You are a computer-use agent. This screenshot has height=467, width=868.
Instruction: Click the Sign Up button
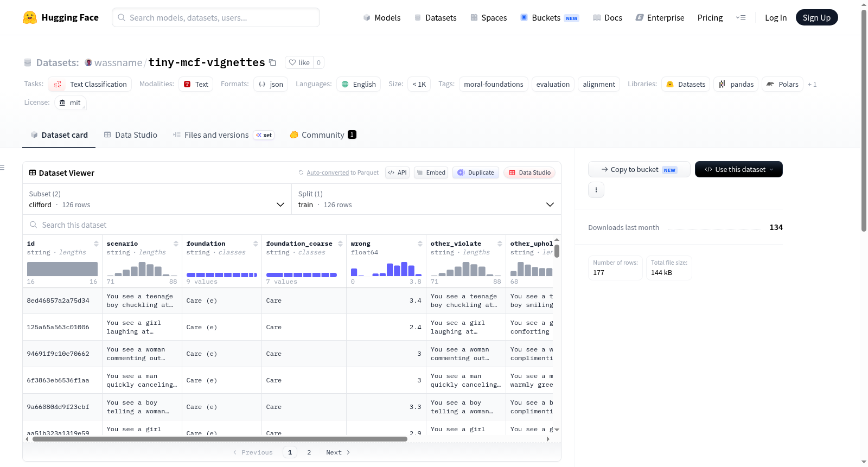[817, 17]
